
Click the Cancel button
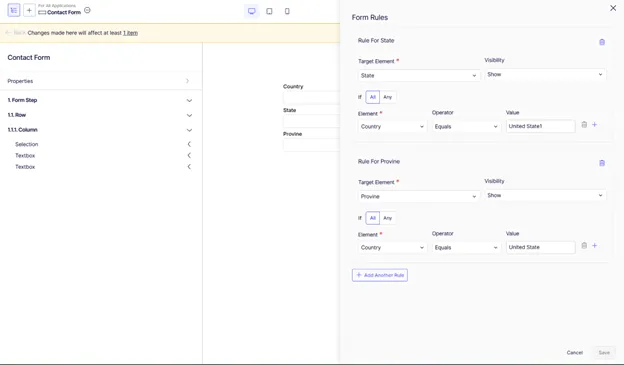tap(574, 353)
